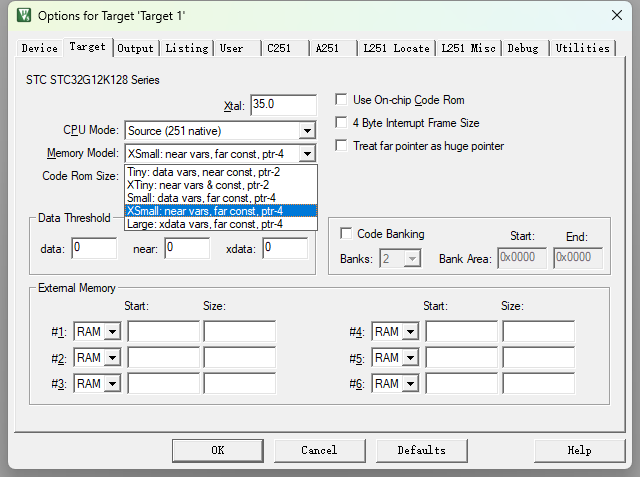This screenshot has width=640, height=477.
Task: Open the L251 Misc tab
Action: (469, 48)
